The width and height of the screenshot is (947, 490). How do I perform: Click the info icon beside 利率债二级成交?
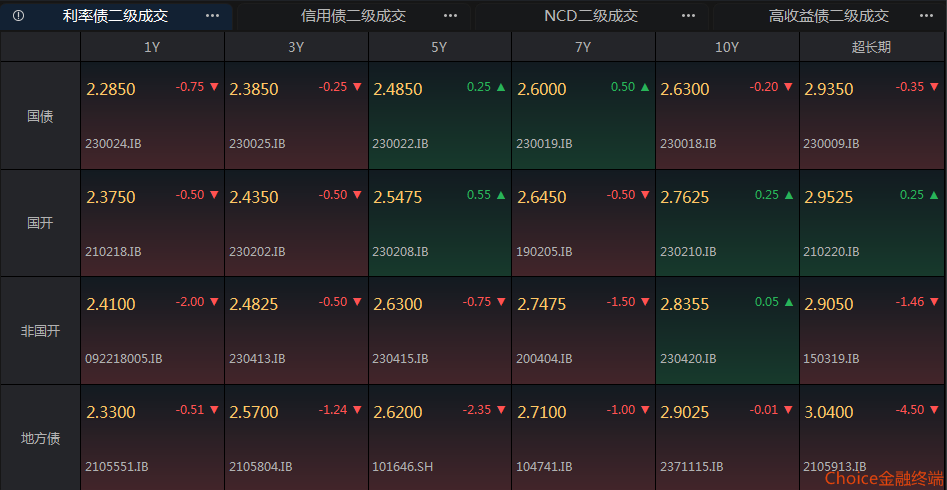click(x=18, y=16)
